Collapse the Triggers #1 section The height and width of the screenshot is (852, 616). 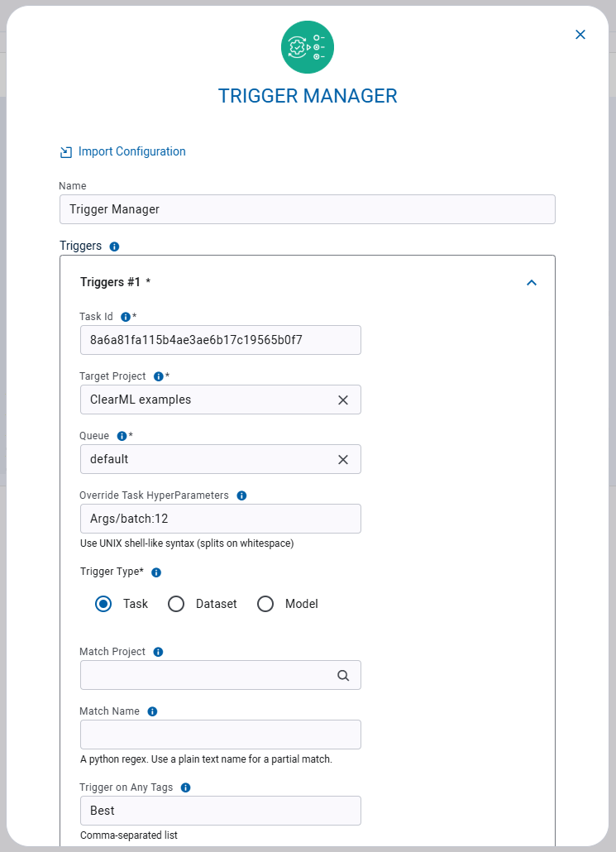point(532,282)
